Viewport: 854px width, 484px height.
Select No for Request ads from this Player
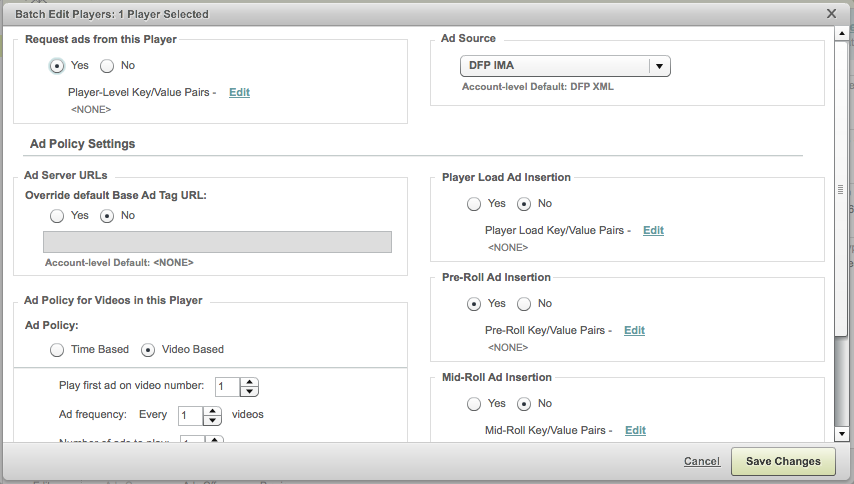point(107,66)
